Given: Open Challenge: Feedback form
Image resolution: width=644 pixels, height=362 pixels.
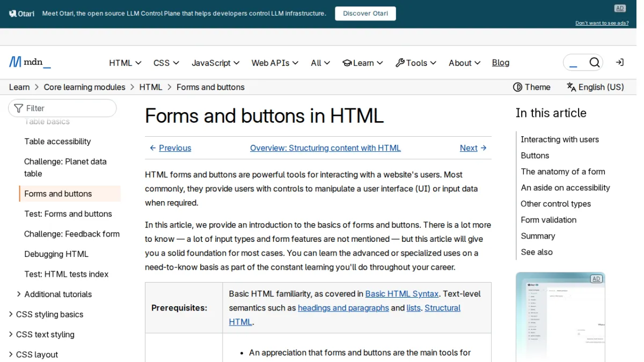Looking at the screenshot, I should pos(72,234).
